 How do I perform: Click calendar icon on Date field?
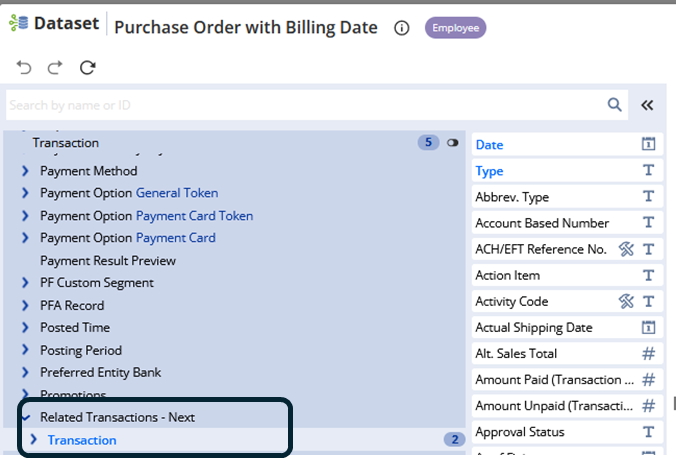[x=648, y=144]
